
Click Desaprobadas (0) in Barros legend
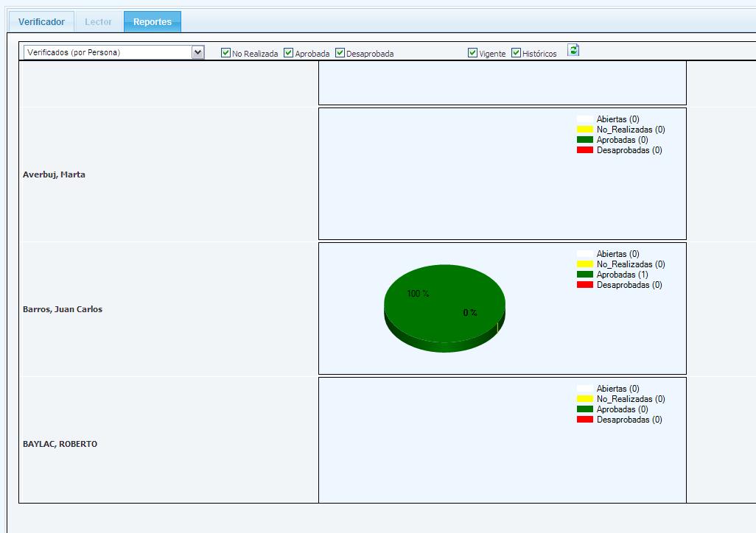coord(629,285)
